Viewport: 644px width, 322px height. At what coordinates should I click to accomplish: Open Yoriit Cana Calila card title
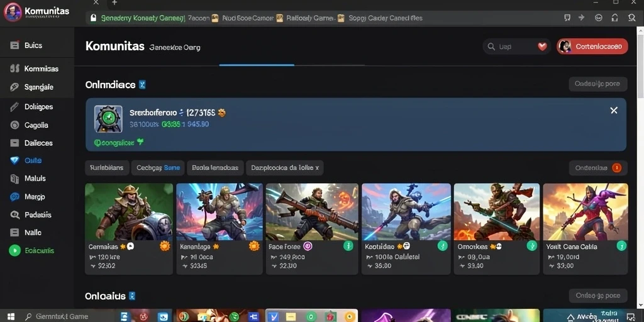pyautogui.click(x=571, y=247)
